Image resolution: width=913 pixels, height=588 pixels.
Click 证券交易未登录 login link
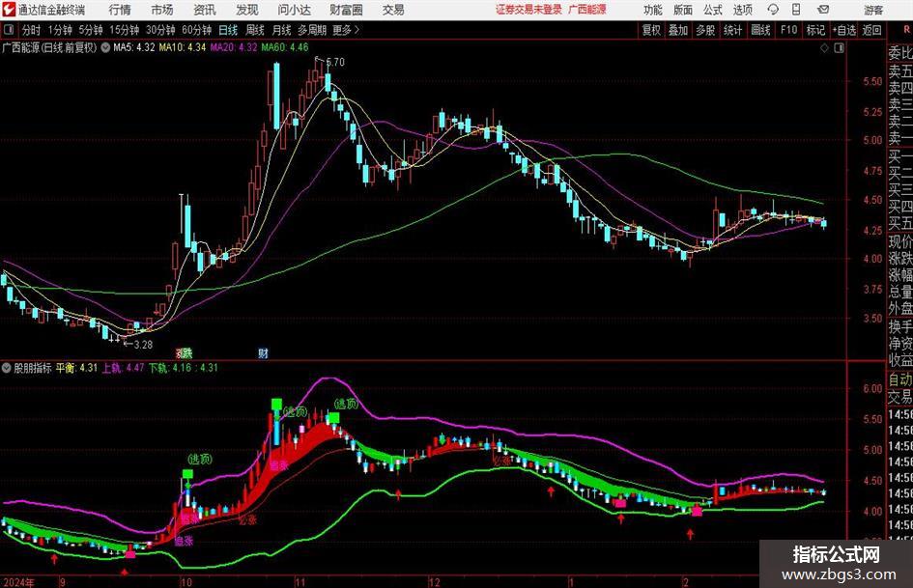coord(528,10)
